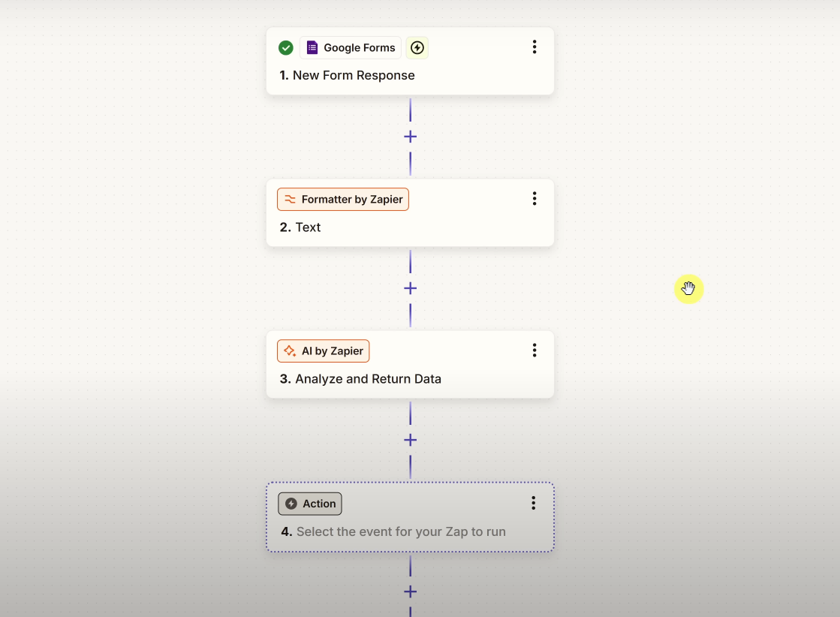Click the Google Forms app icon
The image size is (840, 617).
pos(312,48)
